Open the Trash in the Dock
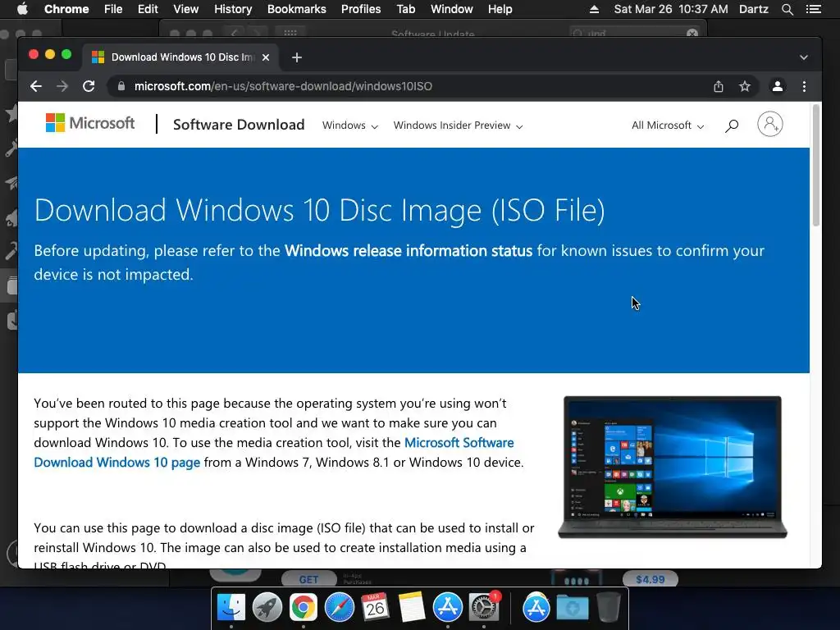 608,607
